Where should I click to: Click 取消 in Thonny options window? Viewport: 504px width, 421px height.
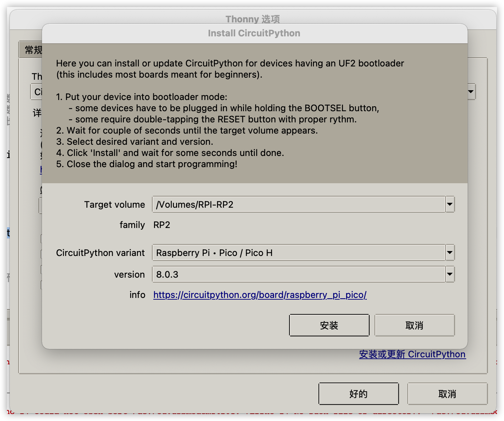447,394
